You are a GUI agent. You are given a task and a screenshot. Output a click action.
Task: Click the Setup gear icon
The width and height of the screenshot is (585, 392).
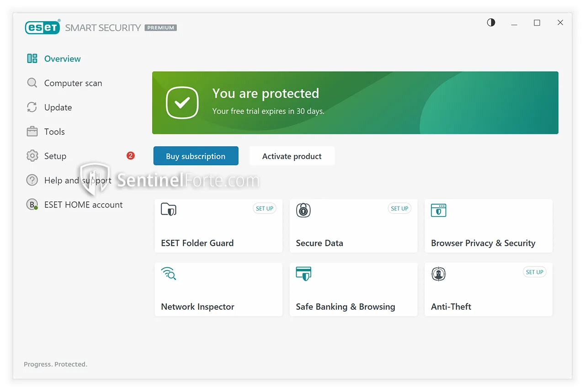click(32, 156)
